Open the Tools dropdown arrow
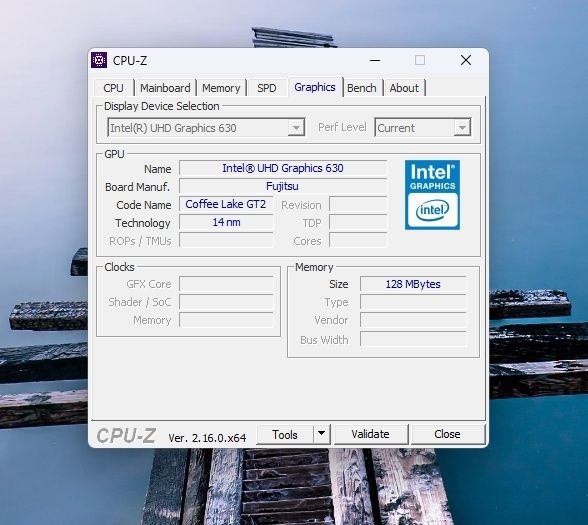 (x=321, y=434)
